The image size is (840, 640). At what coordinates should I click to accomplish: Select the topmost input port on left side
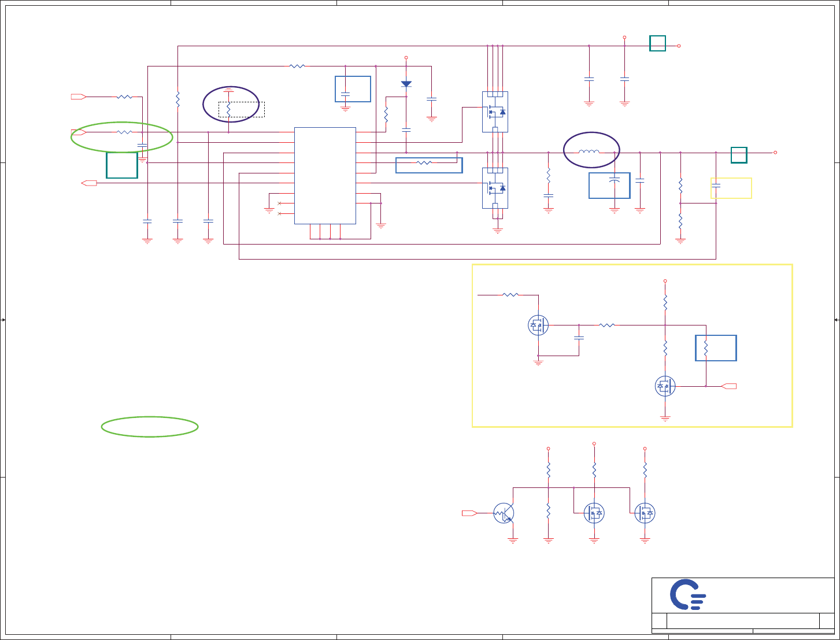tap(79, 97)
